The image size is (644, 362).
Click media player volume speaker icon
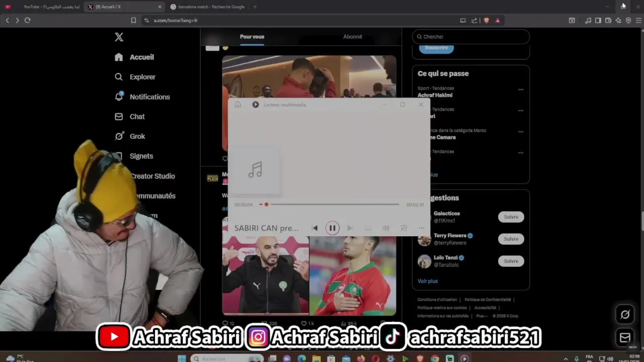386,228
